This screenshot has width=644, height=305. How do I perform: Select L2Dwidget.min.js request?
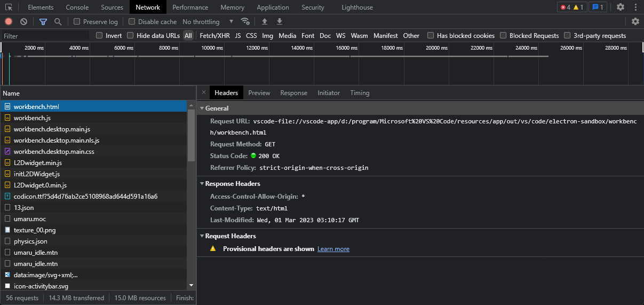click(93, 162)
